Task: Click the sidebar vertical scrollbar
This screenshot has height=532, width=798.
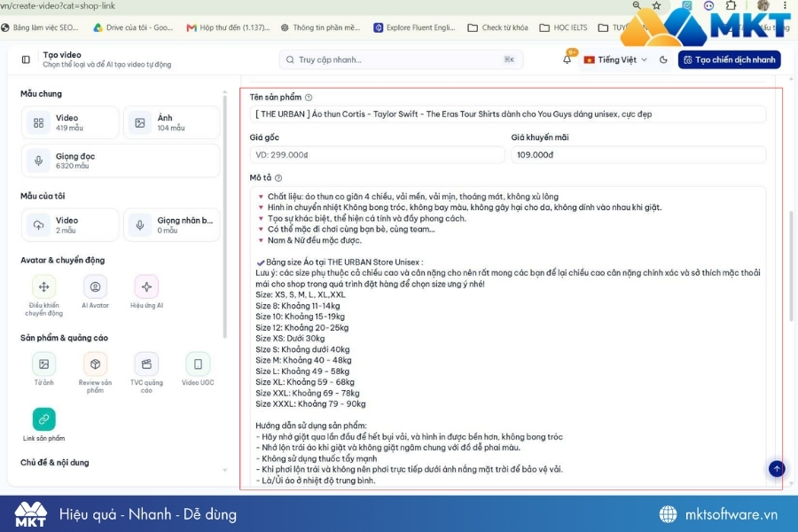Action: click(225, 216)
